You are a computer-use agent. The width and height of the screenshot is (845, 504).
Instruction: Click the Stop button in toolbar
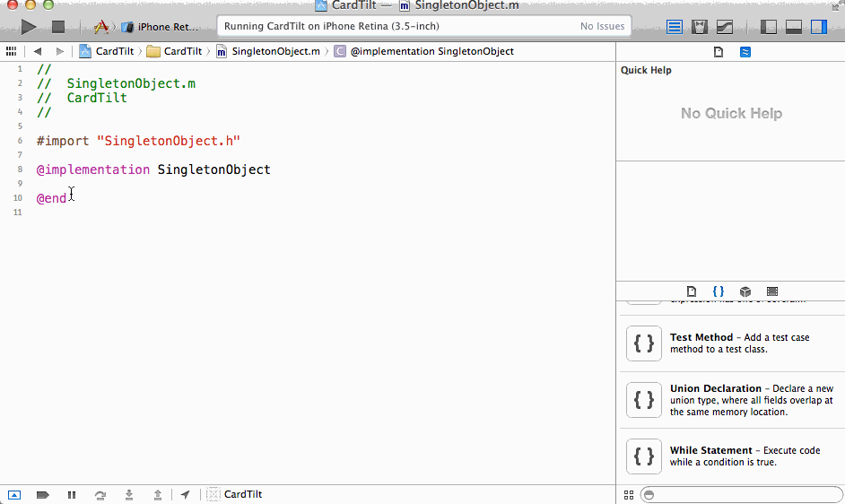pos(58,26)
